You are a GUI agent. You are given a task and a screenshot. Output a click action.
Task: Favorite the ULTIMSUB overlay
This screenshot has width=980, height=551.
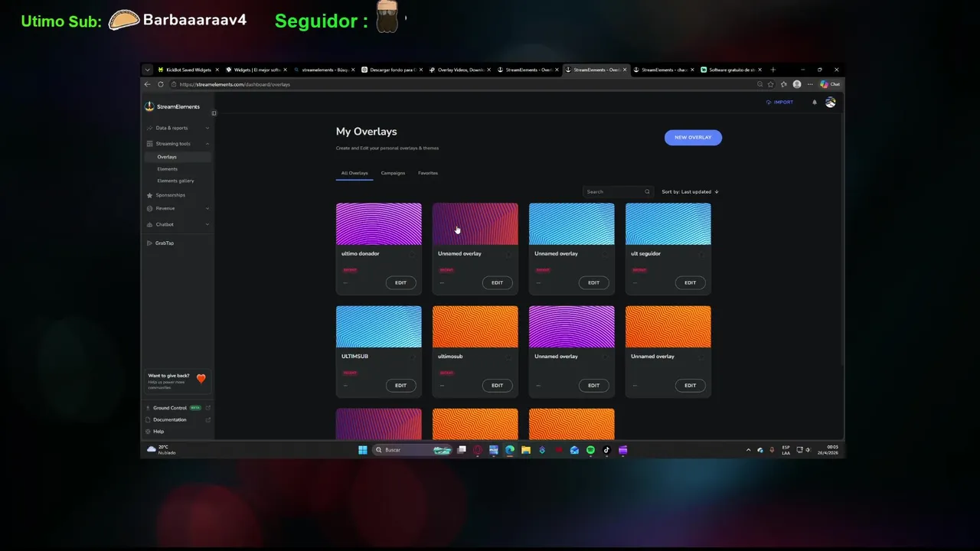(412, 357)
